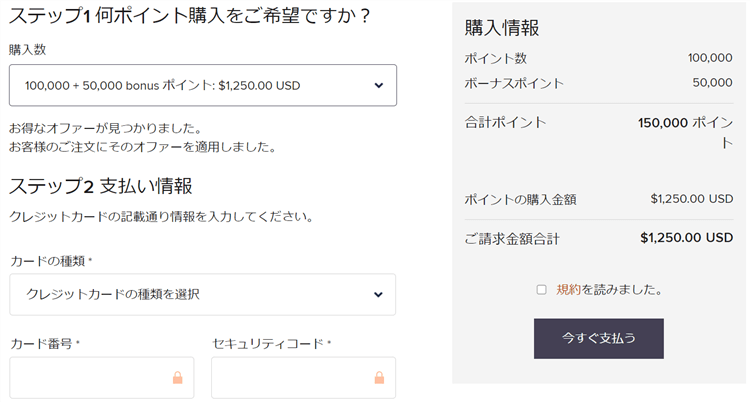Click the カード番号 field label
750x402 pixels.
44,344
